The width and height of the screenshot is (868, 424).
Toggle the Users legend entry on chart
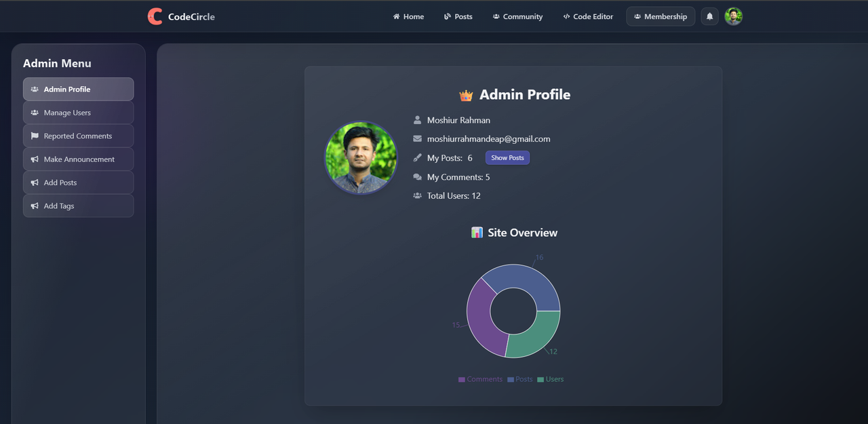(x=550, y=379)
